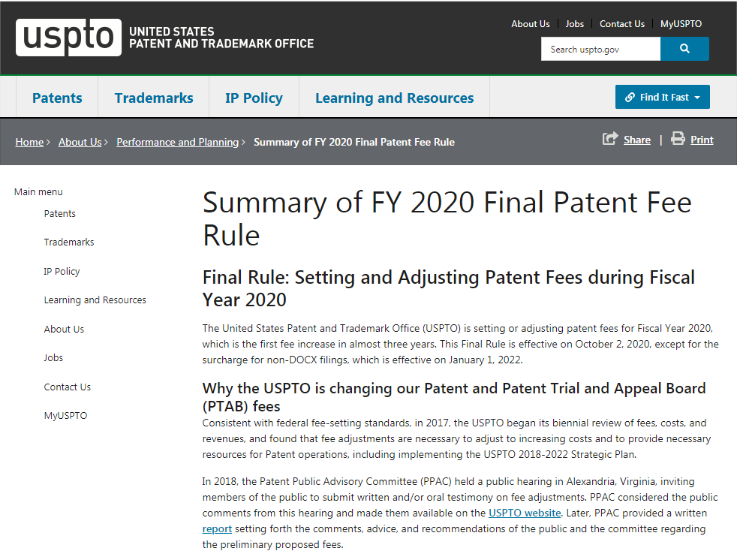Select Contact Us in sidebar menu
The width and height of the screenshot is (737, 560).
pos(68,387)
